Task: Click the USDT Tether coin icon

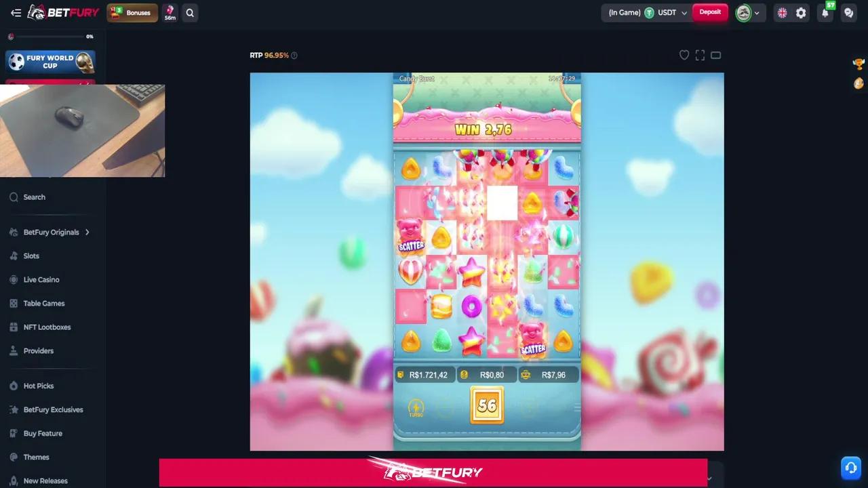Action: [x=649, y=13]
